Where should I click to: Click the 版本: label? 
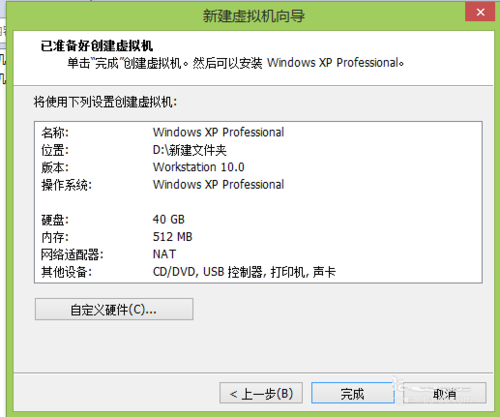pos(55,167)
